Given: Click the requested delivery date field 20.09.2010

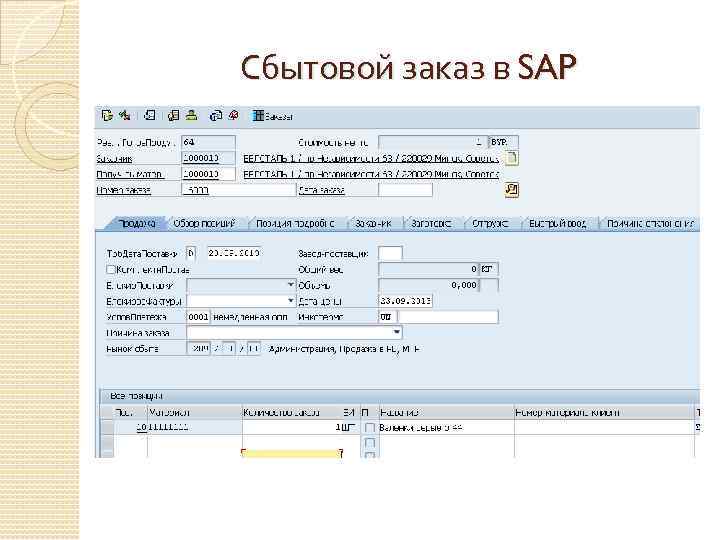Looking at the screenshot, I should [234, 253].
